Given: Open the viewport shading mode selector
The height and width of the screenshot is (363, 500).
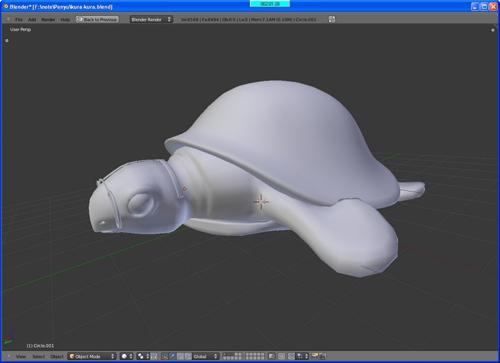Looking at the screenshot, I should coord(127,356).
